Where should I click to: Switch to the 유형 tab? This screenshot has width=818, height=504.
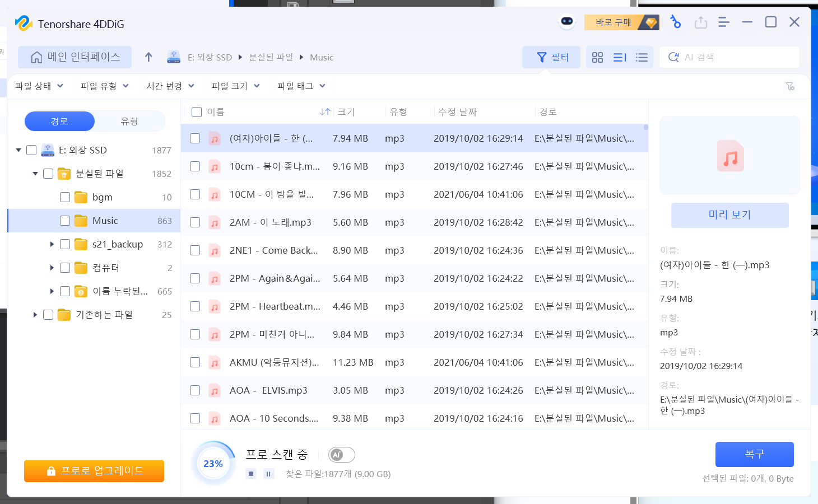pyautogui.click(x=129, y=121)
